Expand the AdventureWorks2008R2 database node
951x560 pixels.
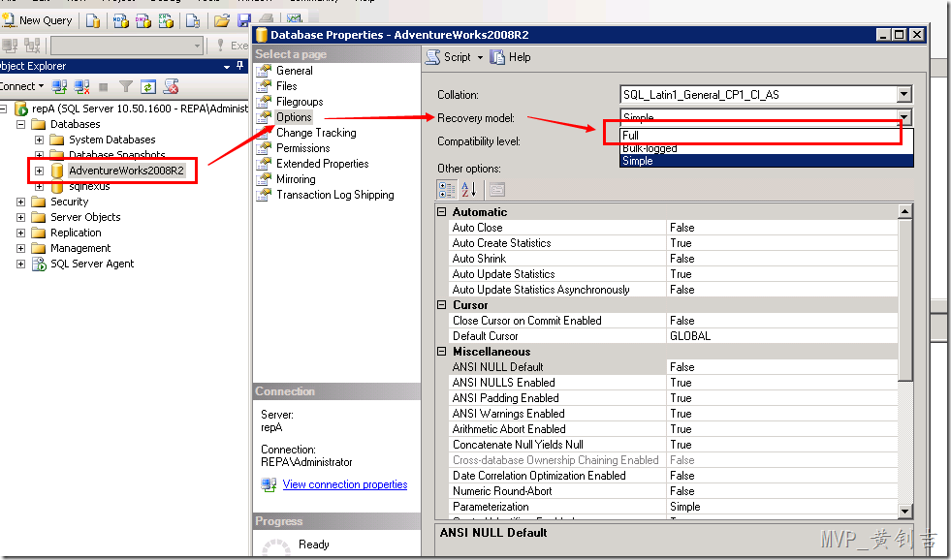[40, 171]
